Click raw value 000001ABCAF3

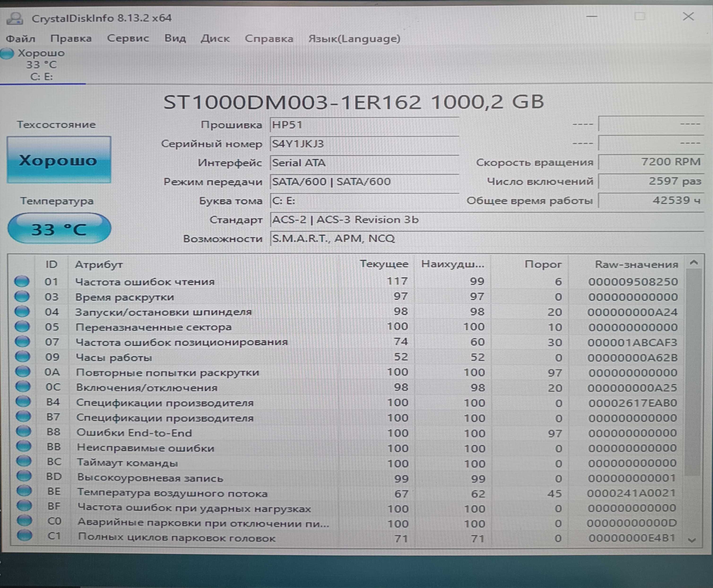[632, 343]
